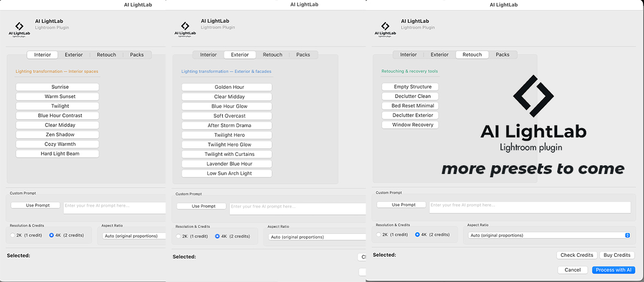Choose the plain Twilight interior preset
644x282 pixels.
pos(57,106)
